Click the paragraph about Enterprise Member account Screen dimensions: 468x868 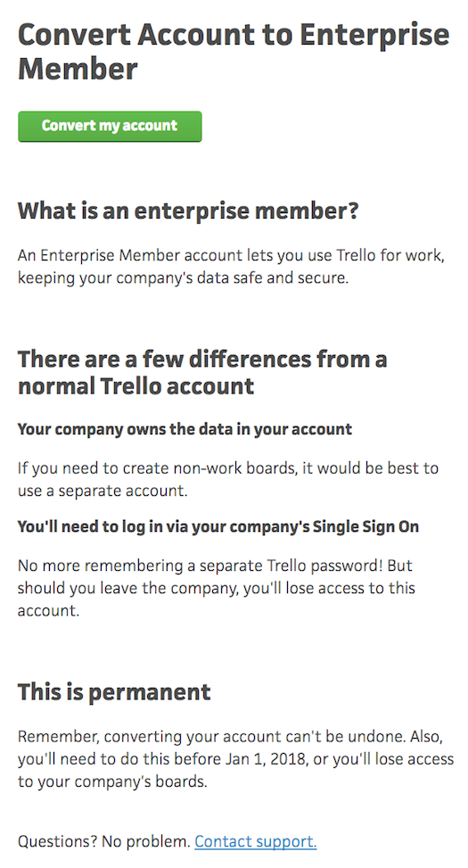pyautogui.click(x=231, y=266)
